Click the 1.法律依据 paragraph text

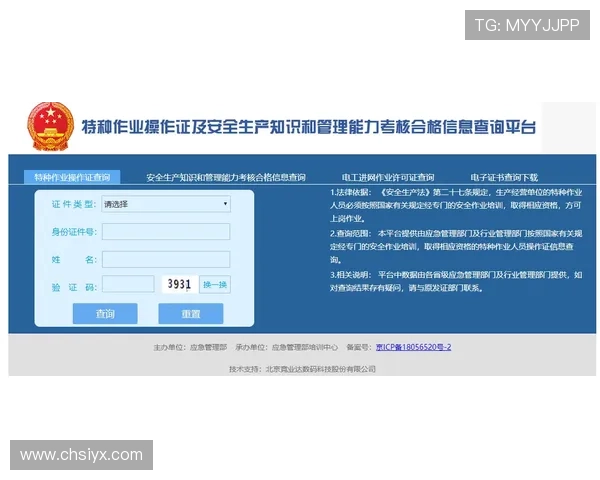[x=456, y=205]
